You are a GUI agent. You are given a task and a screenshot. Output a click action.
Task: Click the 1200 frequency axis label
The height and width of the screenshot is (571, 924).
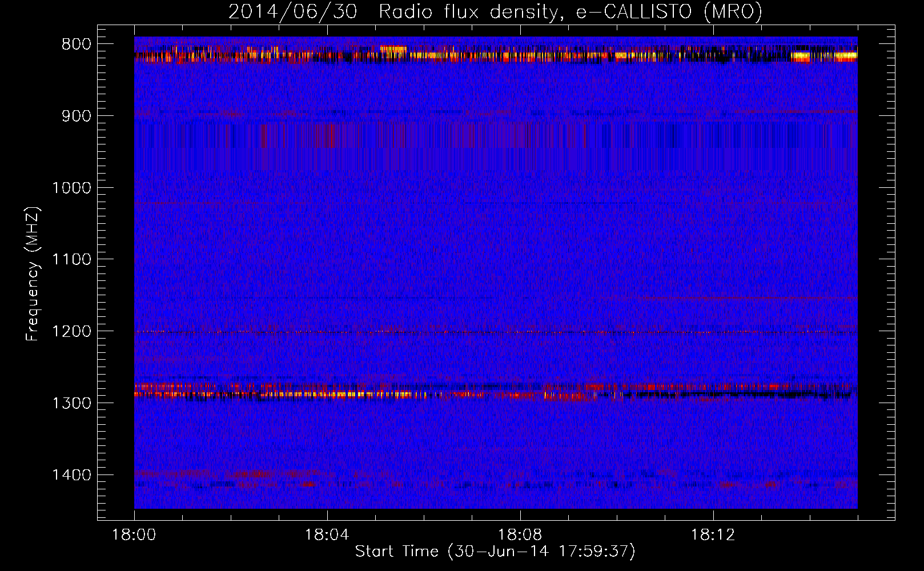pos(71,332)
